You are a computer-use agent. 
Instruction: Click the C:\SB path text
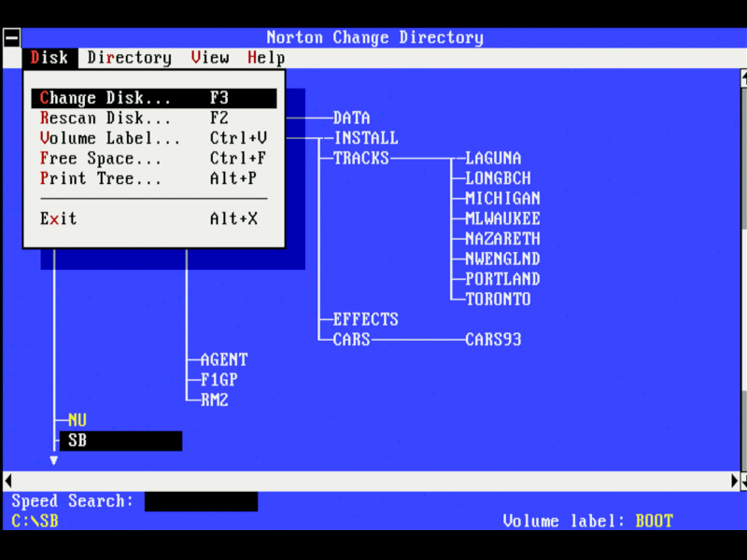(x=35, y=522)
